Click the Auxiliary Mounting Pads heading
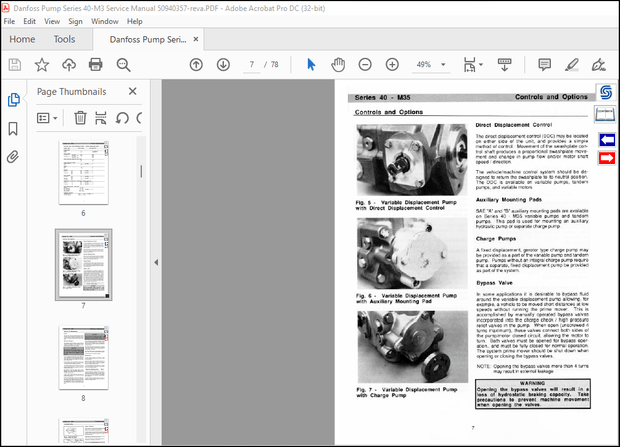The height and width of the screenshot is (447, 620). point(508,200)
